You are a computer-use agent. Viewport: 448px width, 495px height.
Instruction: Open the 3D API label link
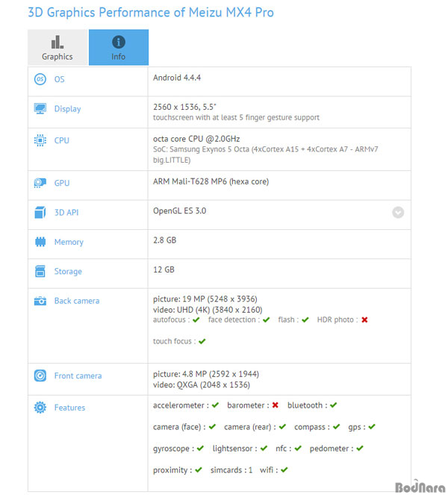tap(66, 213)
